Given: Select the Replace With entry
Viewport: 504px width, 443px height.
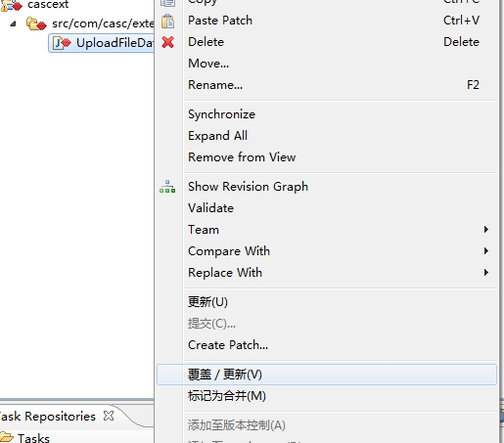Looking at the screenshot, I should pyautogui.click(x=327, y=273).
